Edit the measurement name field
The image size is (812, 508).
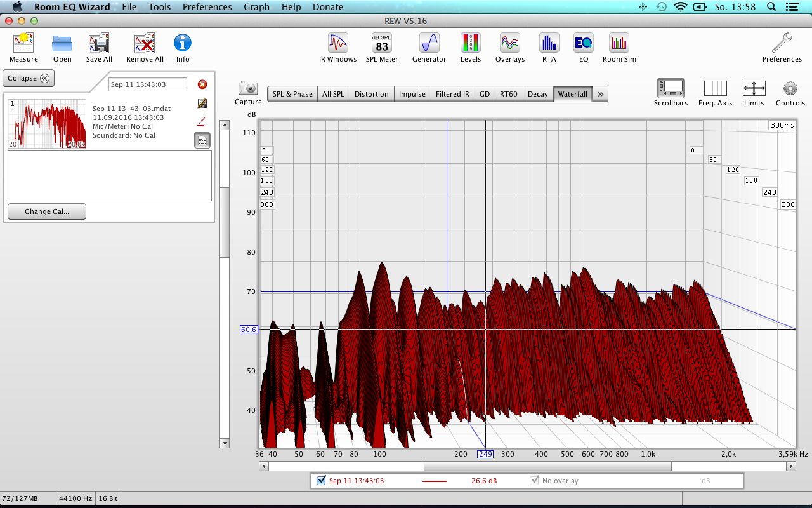[148, 84]
